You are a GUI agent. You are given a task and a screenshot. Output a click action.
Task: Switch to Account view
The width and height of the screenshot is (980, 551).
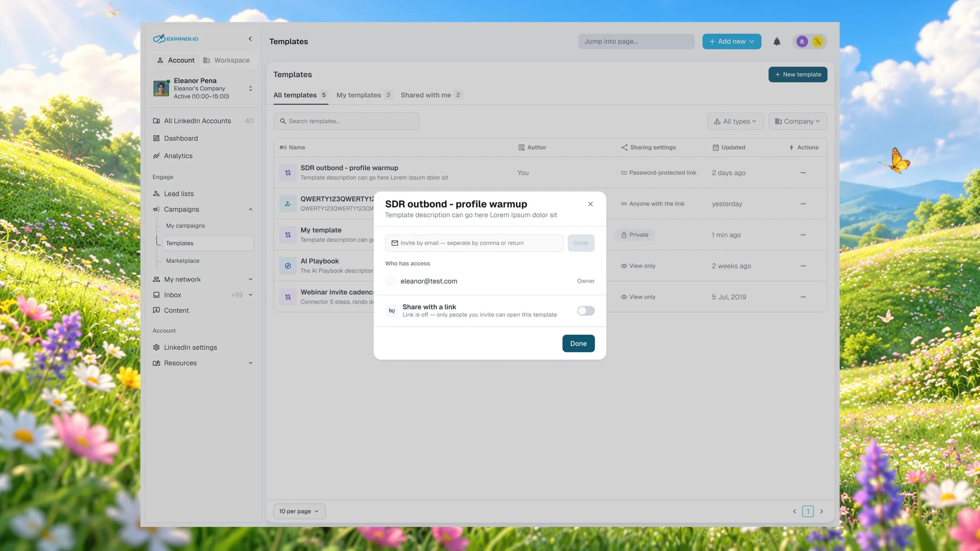click(176, 60)
